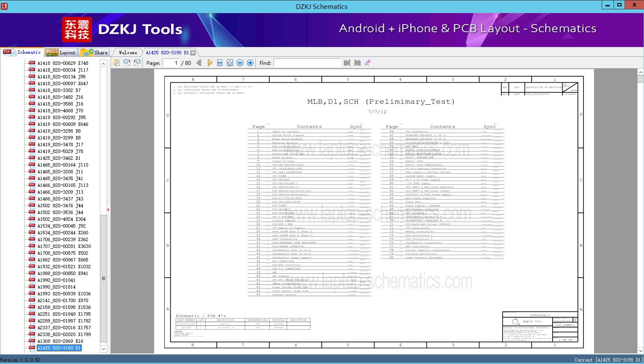Image resolution: width=644 pixels, height=364 pixels.
Task: Open A1418_820-3482 J16 file
Action: point(60,97)
